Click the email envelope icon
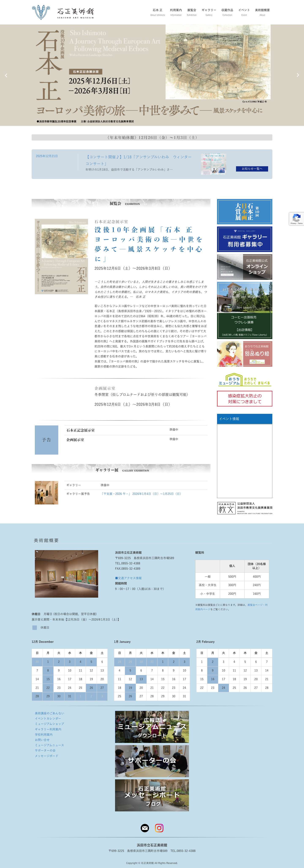Image resolution: width=304 pixels, height=868 pixels. [145, 828]
